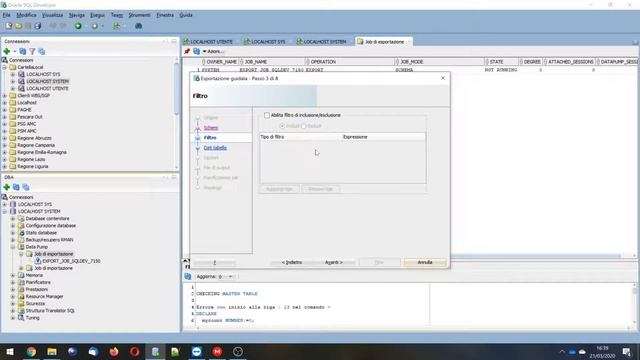
Task: Open the Visualizza menu
Action: click(x=53, y=15)
